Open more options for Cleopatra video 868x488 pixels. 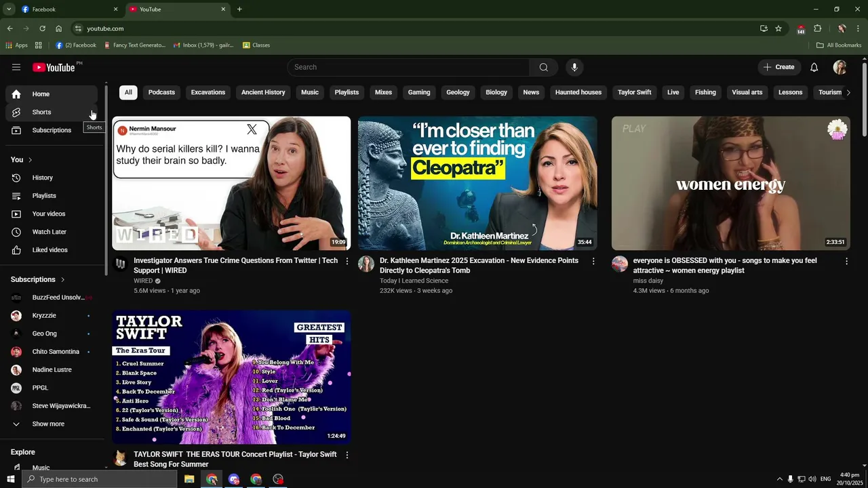593,261
